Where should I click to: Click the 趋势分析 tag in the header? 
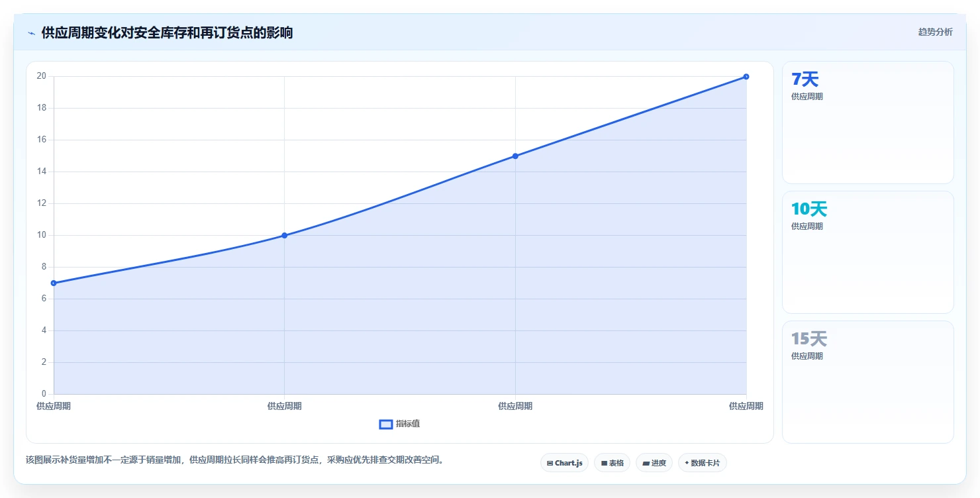[935, 32]
